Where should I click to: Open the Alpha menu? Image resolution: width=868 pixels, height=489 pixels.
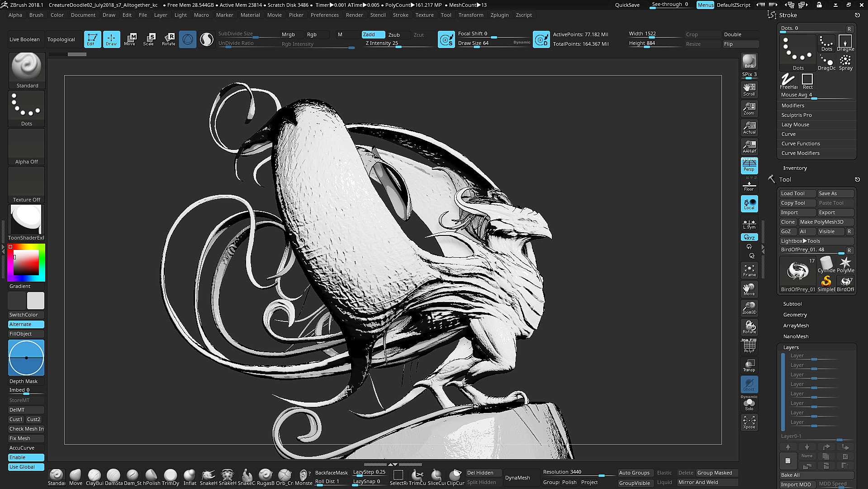(15, 15)
